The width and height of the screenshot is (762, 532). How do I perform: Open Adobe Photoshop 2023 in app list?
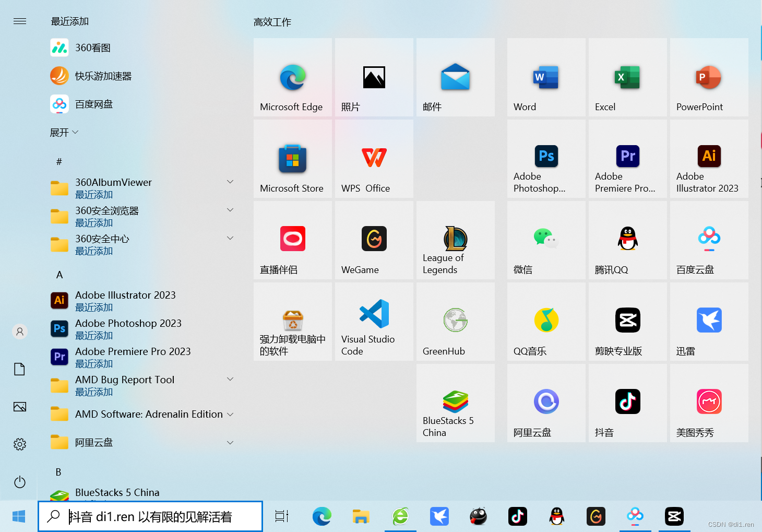[142, 329]
